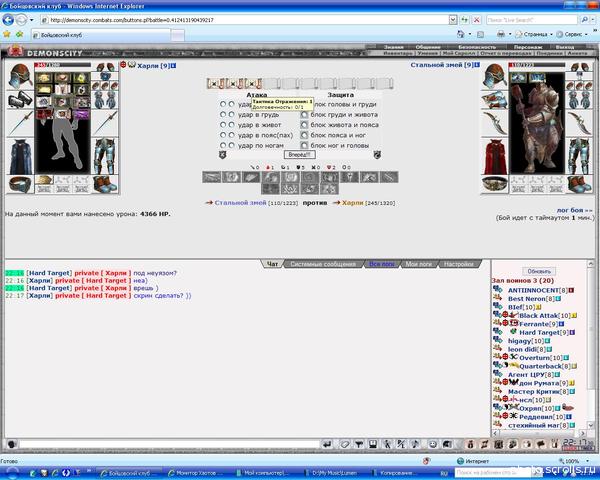Open the Страница browser menu dropdown

535,34
